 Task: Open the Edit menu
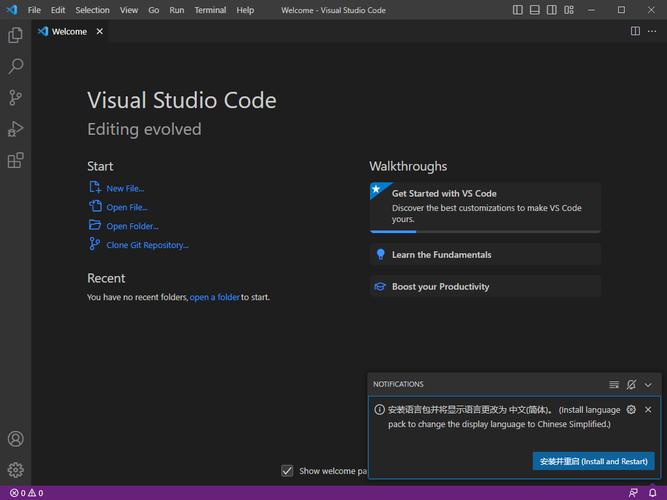pos(58,10)
